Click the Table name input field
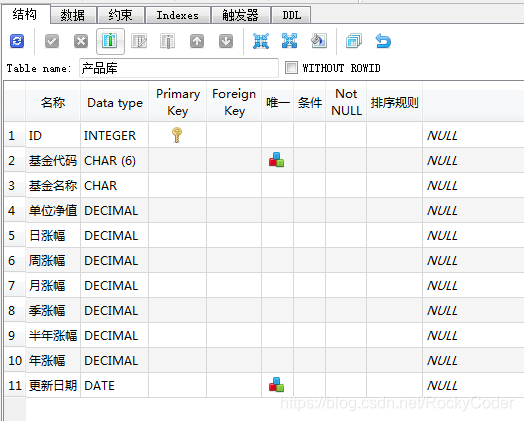The width and height of the screenshot is (524, 421). coord(179,68)
